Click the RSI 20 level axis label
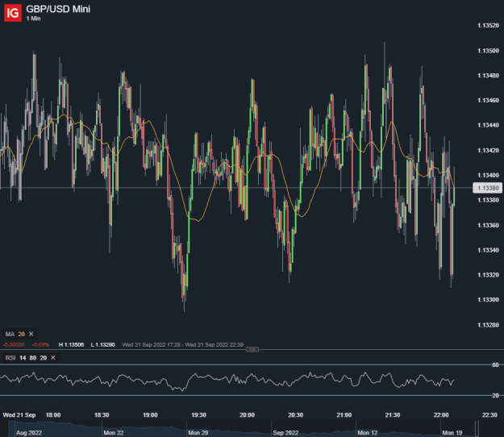 (495, 396)
